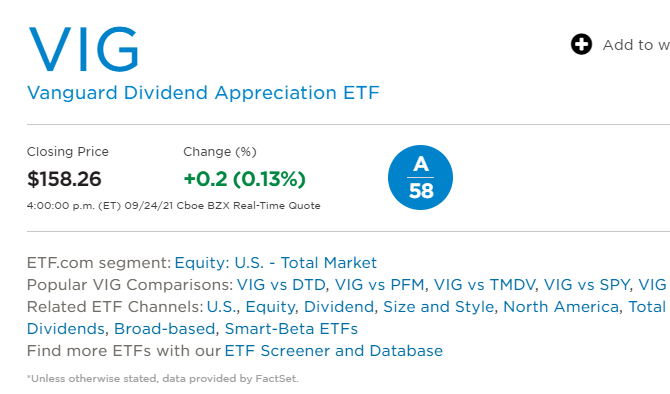Click the $158.26 closing price
This screenshot has height=394, width=670.
click(64, 179)
